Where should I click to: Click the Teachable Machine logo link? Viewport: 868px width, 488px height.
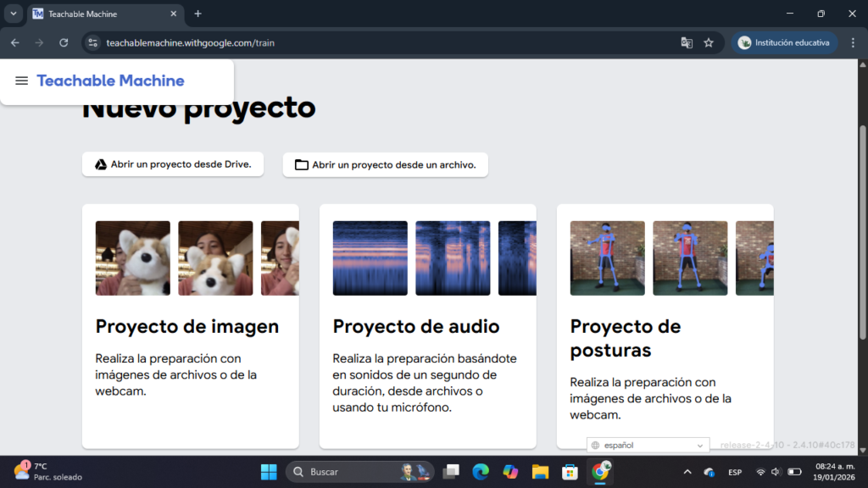click(110, 80)
